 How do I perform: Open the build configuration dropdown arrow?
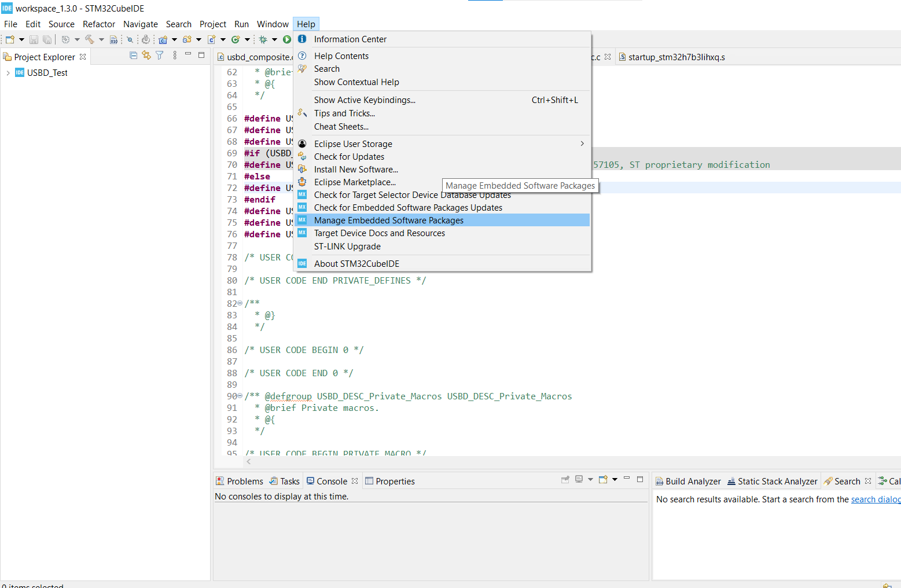pos(77,39)
